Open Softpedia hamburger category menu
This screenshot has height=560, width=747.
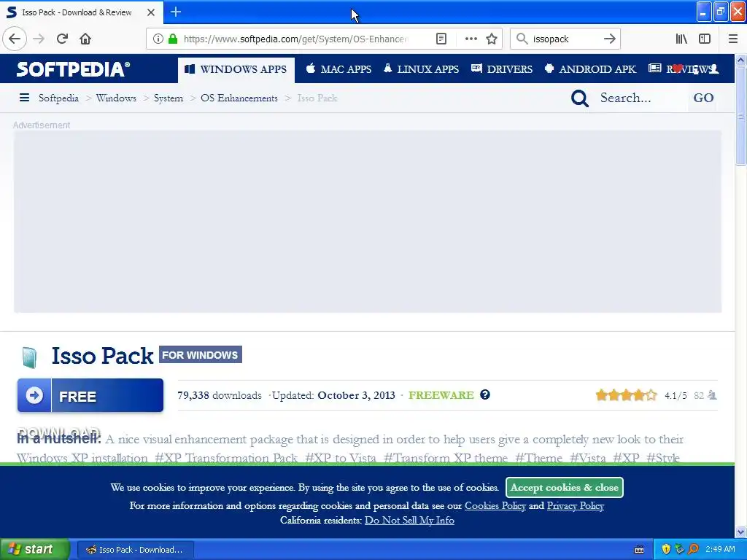24,98
